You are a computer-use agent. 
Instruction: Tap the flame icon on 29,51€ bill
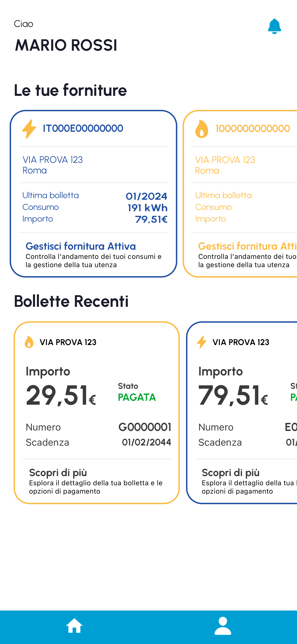pos(29,342)
